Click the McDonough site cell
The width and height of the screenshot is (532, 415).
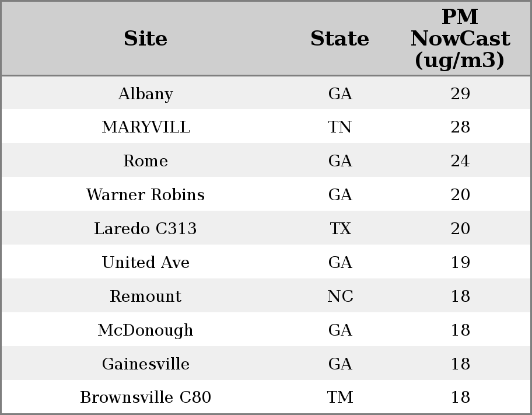click(146, 330)
